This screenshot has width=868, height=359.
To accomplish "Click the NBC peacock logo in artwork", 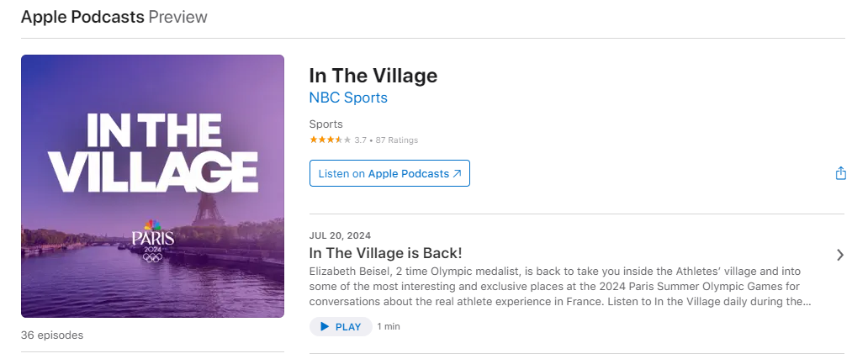I will (152, 225).
